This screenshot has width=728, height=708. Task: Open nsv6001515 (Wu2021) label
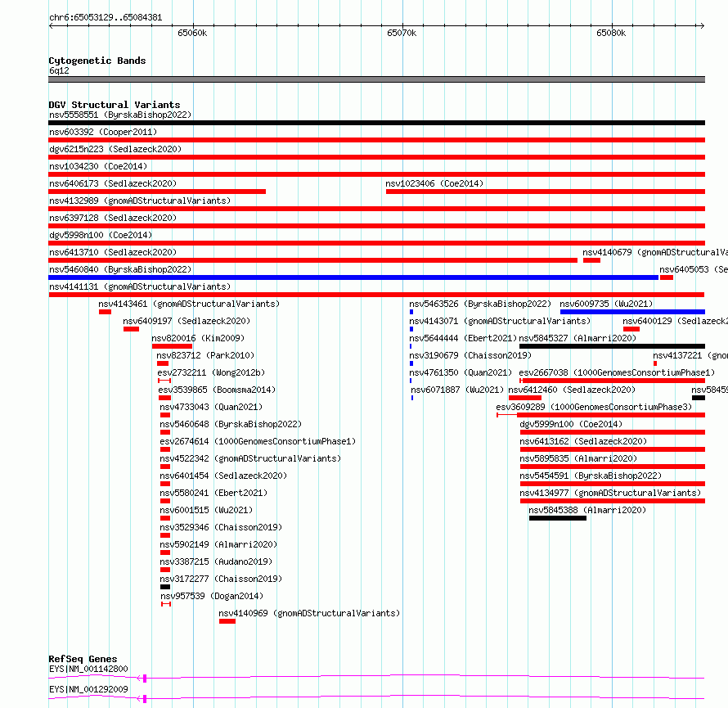point(206,510)
